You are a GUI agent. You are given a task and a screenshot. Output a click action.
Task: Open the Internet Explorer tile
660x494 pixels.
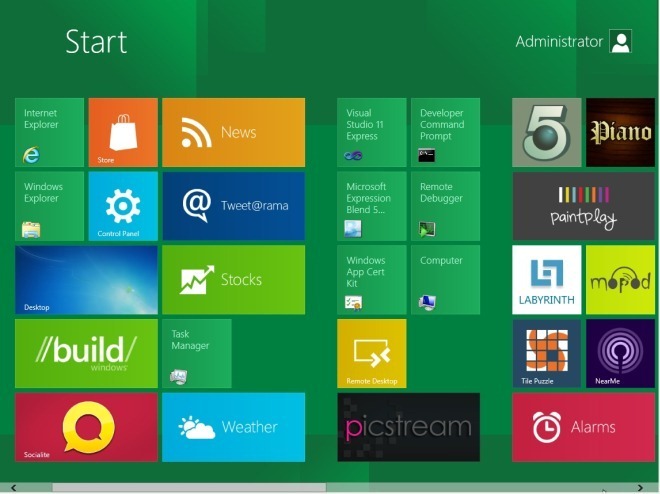(x=49, y=132)
